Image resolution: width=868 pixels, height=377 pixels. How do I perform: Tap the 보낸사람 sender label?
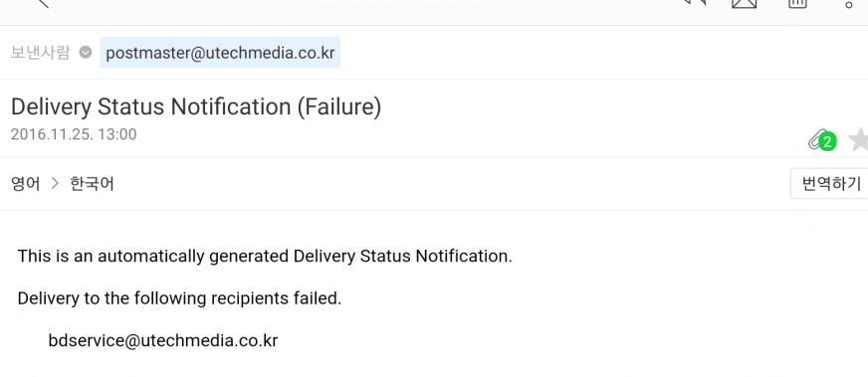41,53
